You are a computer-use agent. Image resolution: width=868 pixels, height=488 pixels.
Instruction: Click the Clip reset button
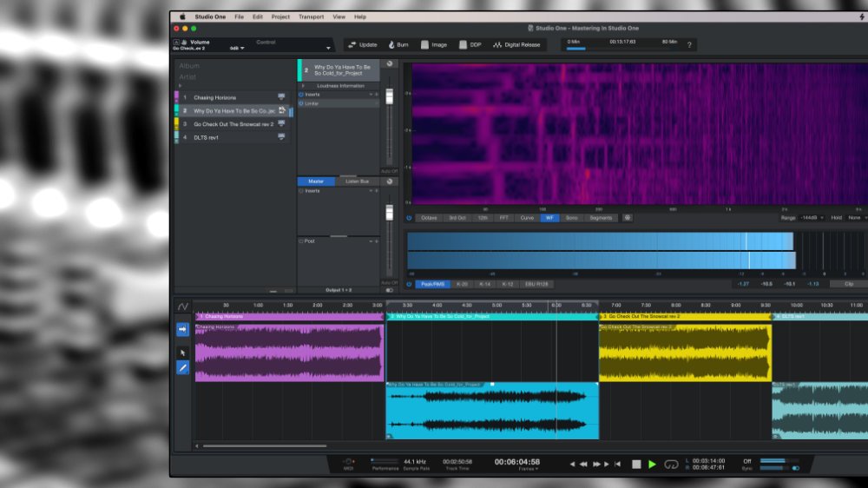click(849, 284)
